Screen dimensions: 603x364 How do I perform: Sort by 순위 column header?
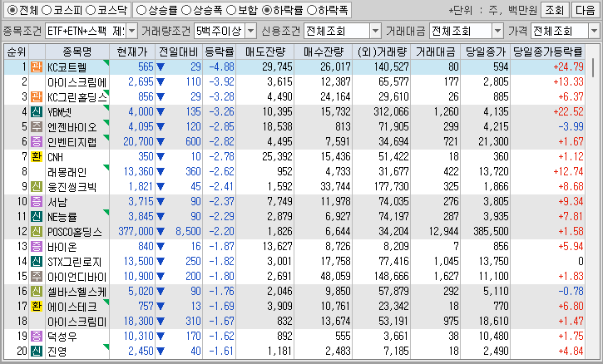(x=17, y=52)
